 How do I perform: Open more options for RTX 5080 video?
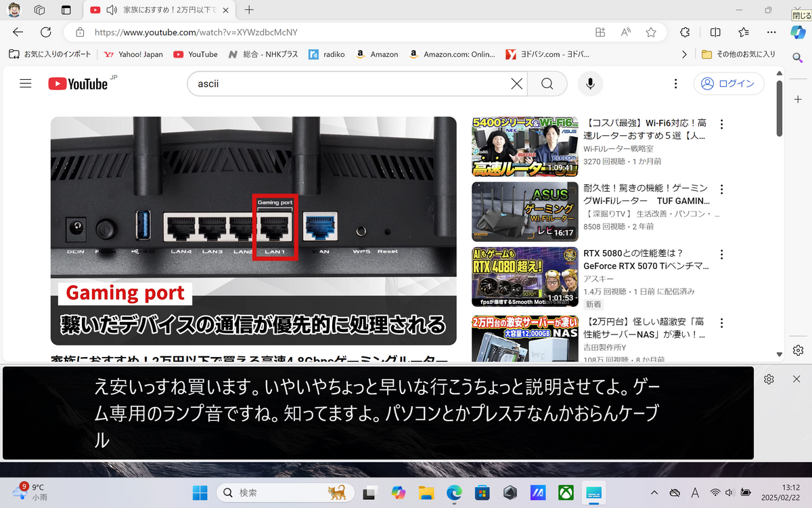[722, 256]
